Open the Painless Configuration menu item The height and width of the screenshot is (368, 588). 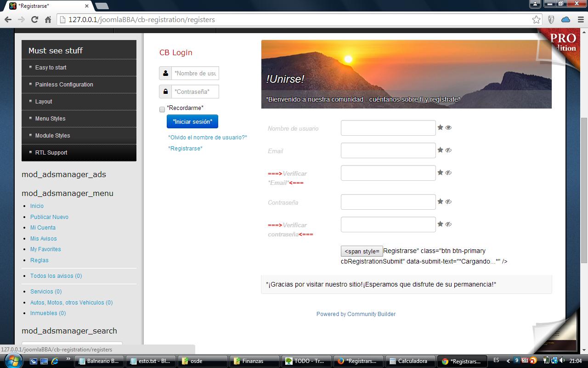(79, 85)
